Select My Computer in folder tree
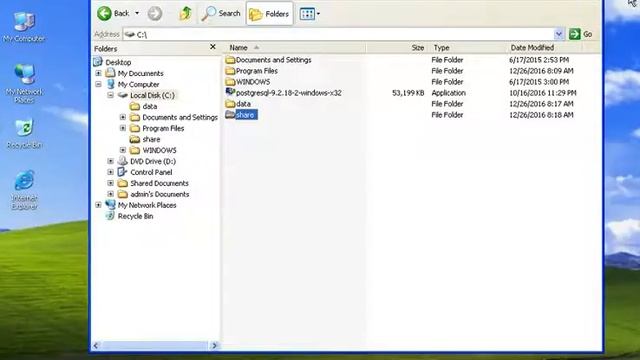This screenshot has width=640, height=360. [x=133, y=84]
